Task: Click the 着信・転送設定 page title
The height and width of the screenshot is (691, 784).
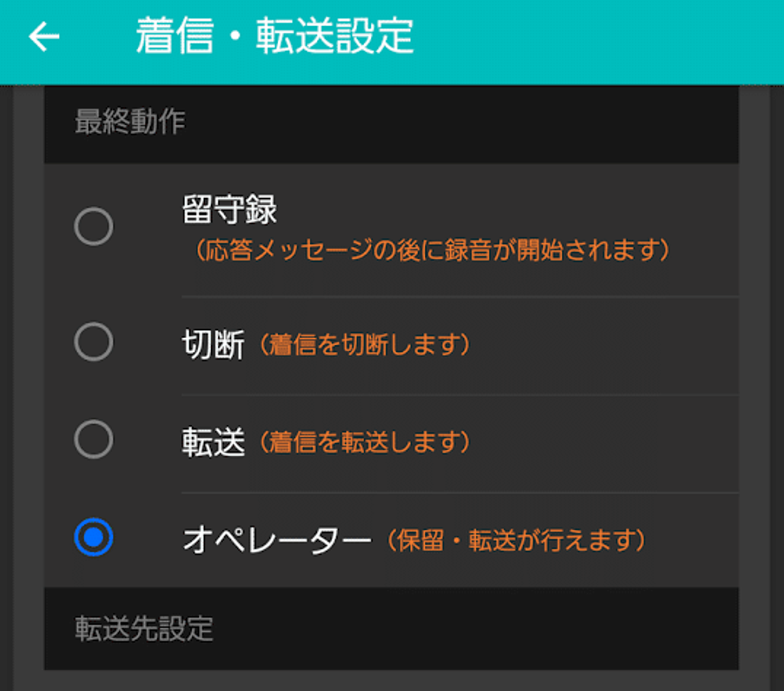Action: click(x=274, y=36)
